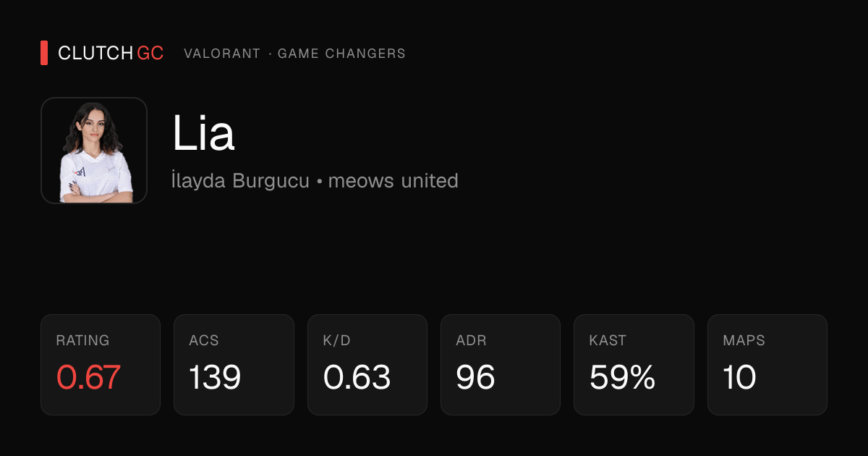This screenshot has width=868, height=456.
Task: Select the ACS stat card label
Action: (204, 340)
